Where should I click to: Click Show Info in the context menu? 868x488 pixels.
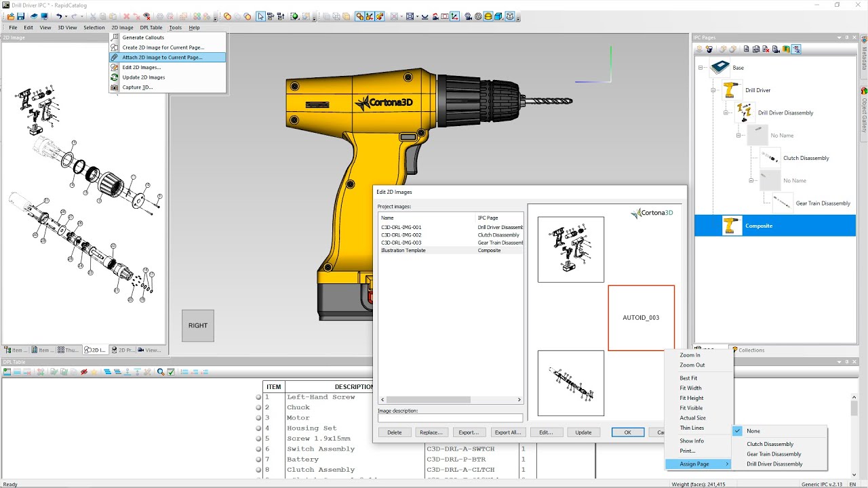(x=698, y=441)
